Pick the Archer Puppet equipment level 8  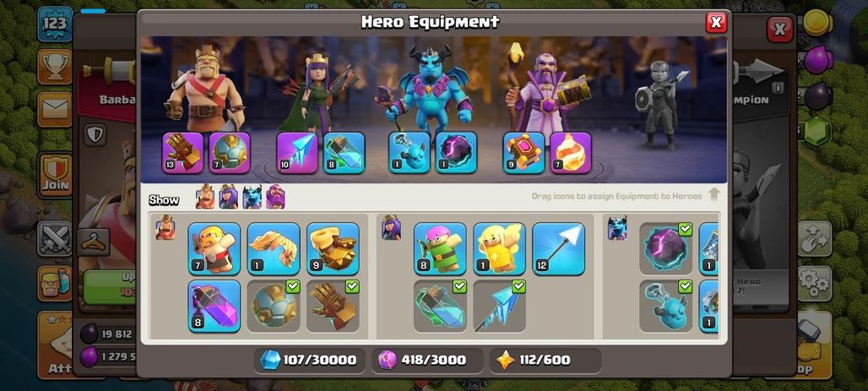click(x=440, y=248)
